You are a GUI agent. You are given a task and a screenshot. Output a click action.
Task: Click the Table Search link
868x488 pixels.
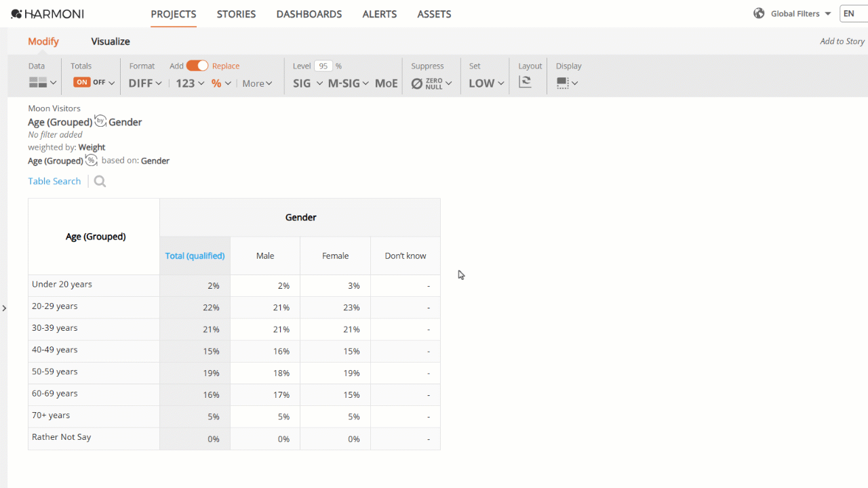point(54,181)
